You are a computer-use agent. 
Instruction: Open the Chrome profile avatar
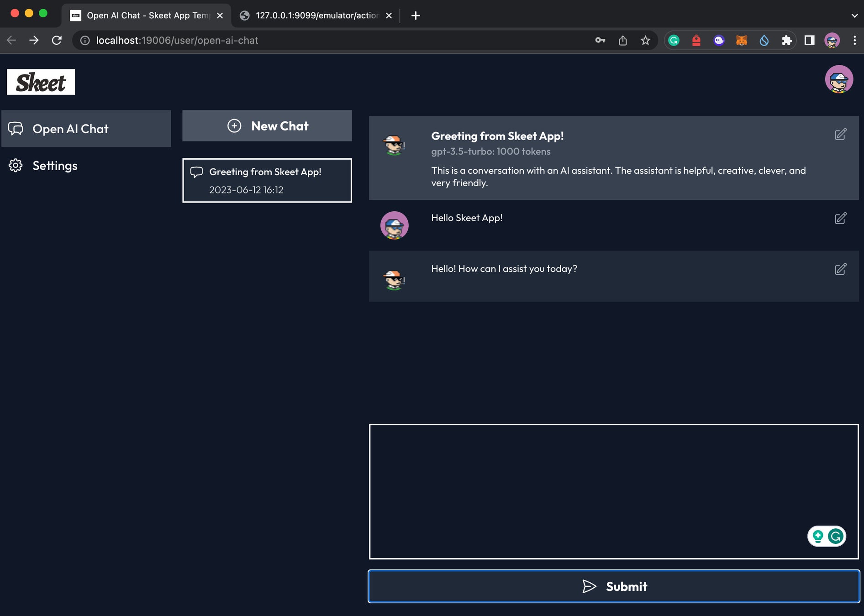pyautogui.click(x=832, y=41)
